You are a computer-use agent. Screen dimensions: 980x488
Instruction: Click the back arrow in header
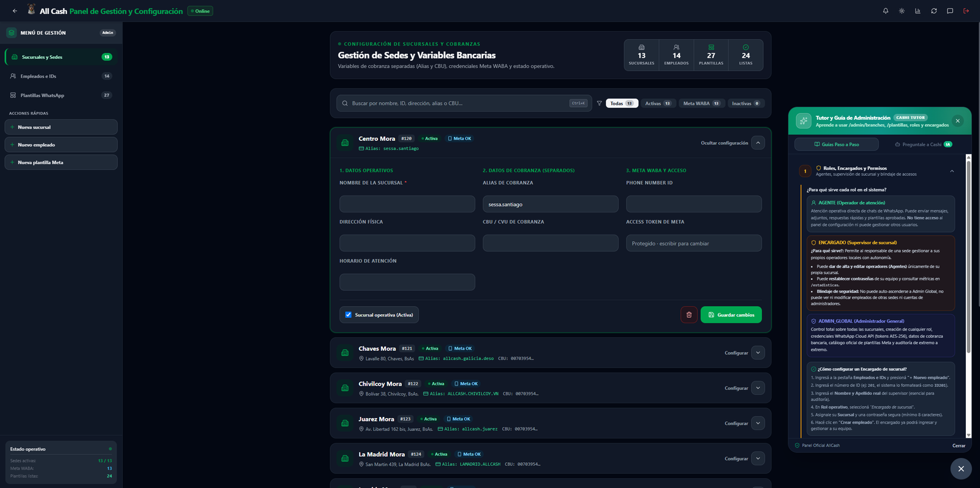(15, 11)
